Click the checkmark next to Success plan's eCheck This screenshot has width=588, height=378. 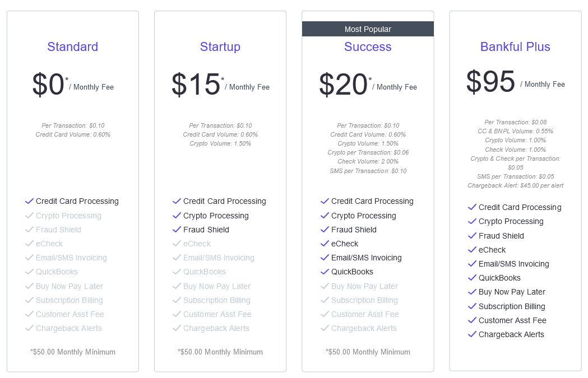[x=325, y=244]
